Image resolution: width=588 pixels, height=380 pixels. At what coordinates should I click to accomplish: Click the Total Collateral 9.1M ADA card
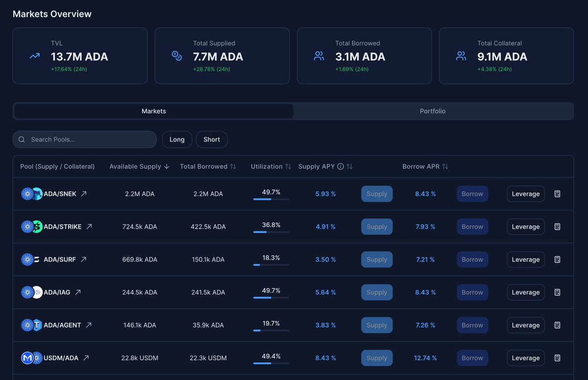pos(506,56)
